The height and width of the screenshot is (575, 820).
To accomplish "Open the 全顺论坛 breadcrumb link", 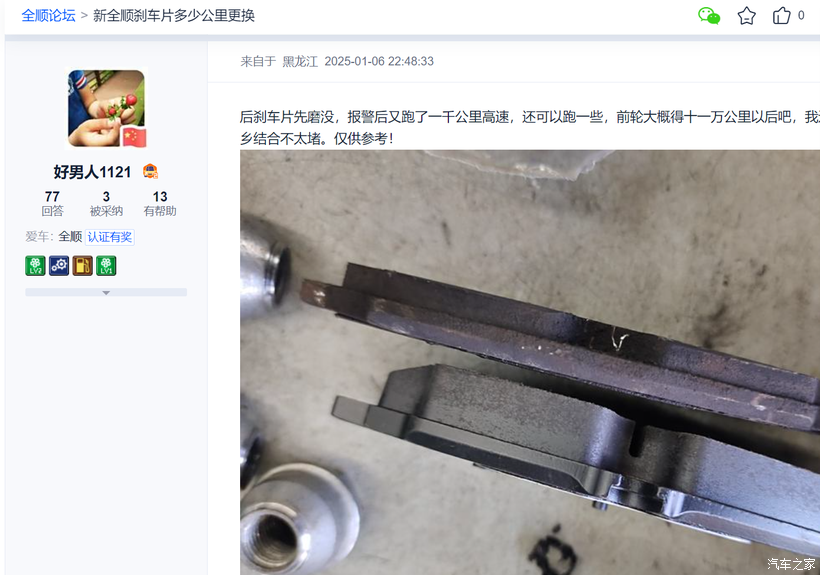I will click(x=48, y=16).
